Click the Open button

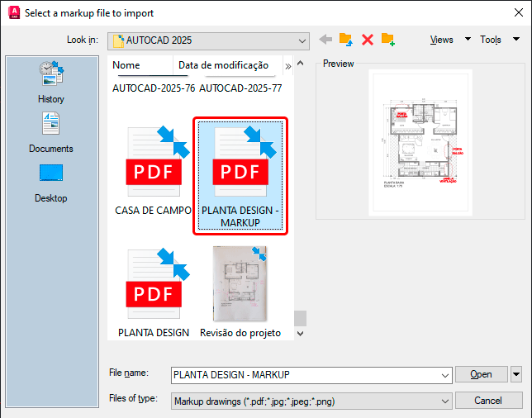pos(481,374)
